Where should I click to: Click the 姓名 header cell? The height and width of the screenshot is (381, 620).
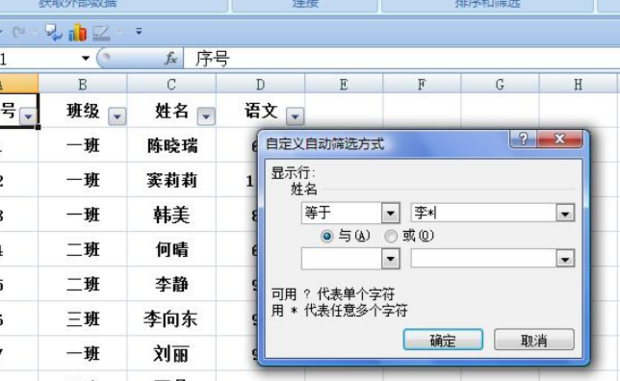click(171, 110)
